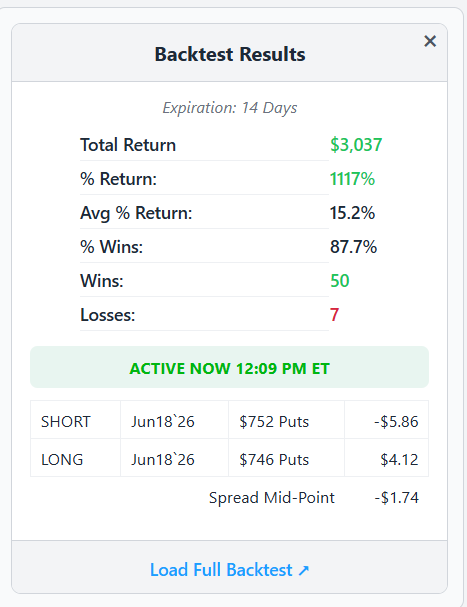Screen dimensions: 467x607
Task: Open the Load Full Backtest link
Action: point(229,570)
